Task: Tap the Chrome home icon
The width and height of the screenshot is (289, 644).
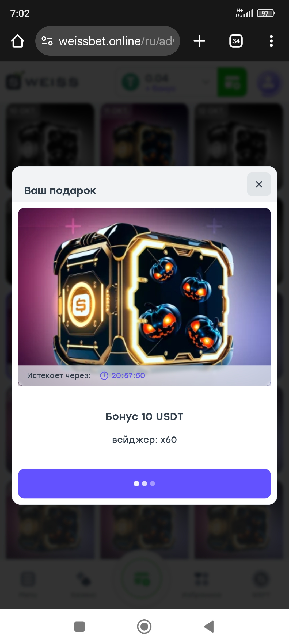Action: 18,41
